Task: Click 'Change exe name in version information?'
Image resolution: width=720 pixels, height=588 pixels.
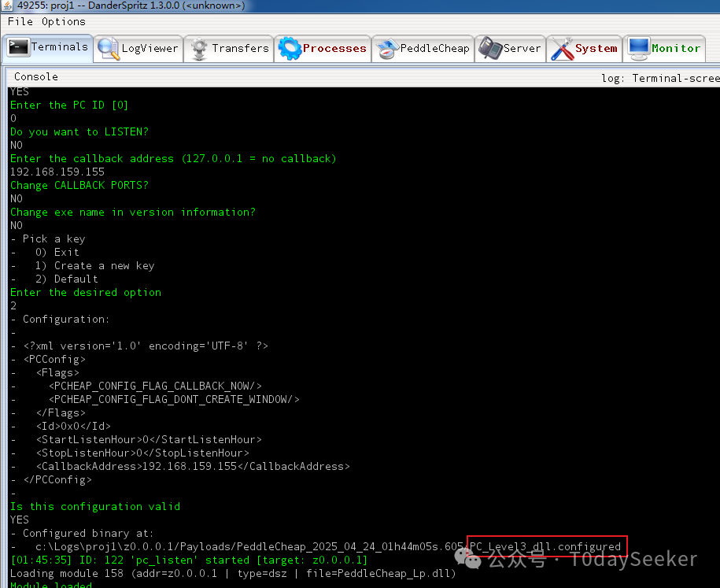Action: (x=133, y=213)
